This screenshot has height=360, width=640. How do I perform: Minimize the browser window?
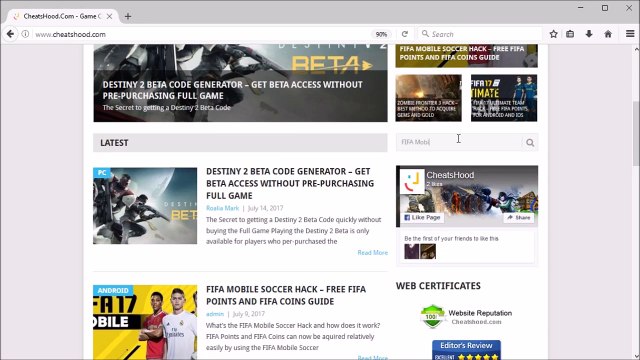click(x=580, y=8)
